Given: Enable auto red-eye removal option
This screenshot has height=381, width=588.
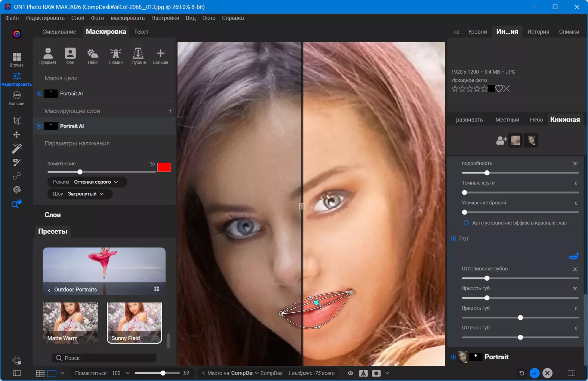Looking at the screenshot, I should [466, 223].
